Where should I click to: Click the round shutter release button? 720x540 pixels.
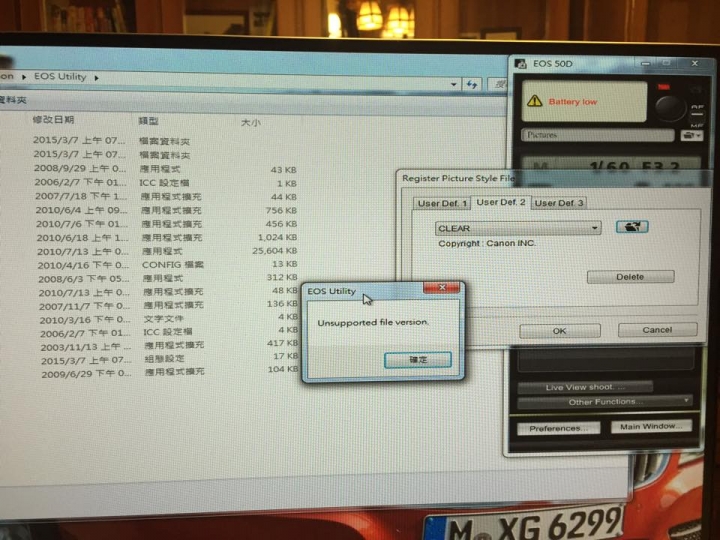[670, 107]
